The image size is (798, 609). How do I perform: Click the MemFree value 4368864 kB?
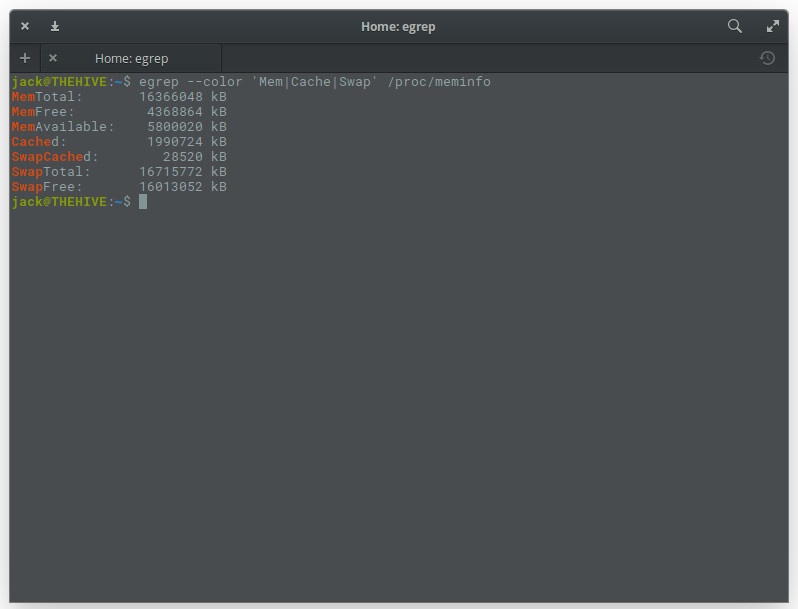click(x=186, y=112)
